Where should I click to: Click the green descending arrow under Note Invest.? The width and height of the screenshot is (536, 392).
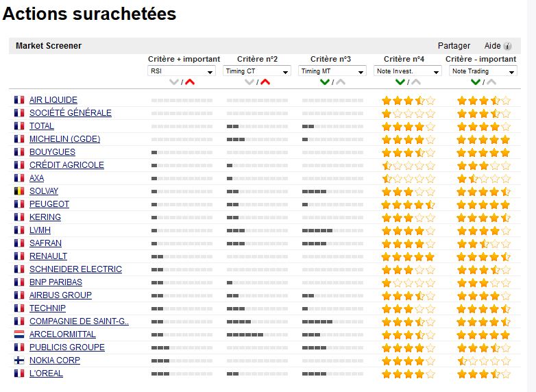[401, 82]
